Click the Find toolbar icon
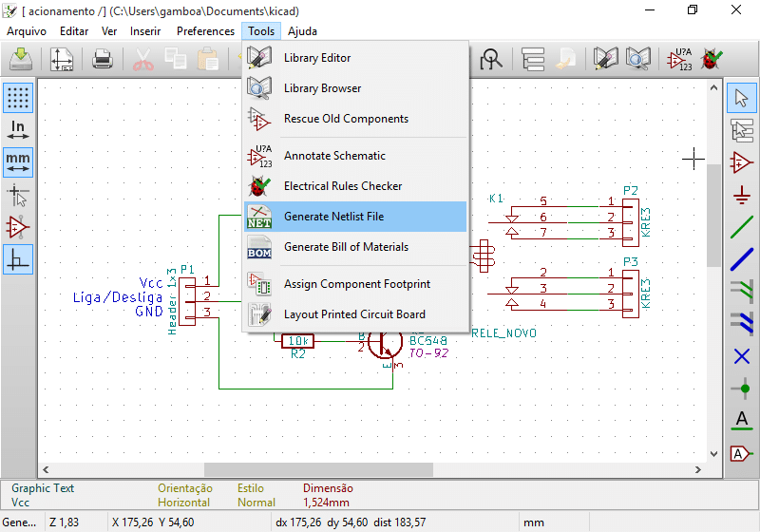The height and width of the screenshot is (532, 760). click(x=491, y=61)
